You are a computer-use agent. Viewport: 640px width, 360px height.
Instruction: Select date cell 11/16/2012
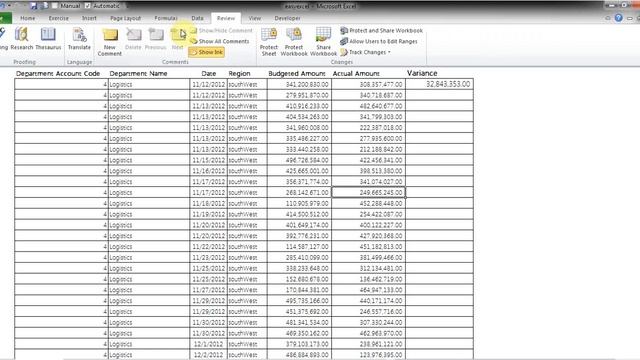point(208,171)
